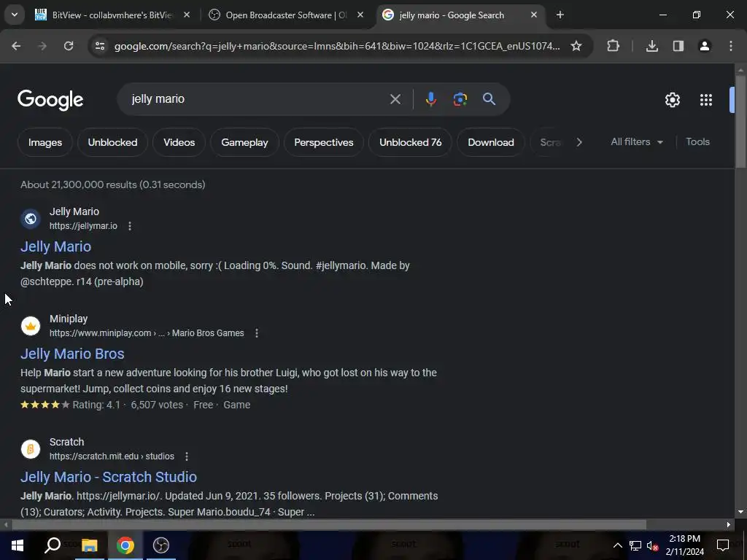Click the muted volume tray icon
The height and width of the screenshot is (560, 747).
[652, 545]
